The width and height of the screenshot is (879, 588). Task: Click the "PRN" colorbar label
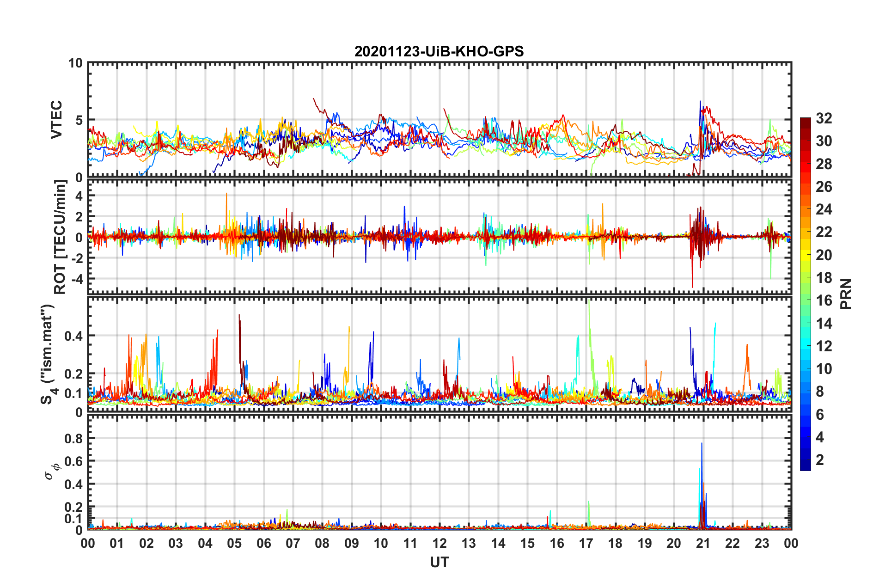[x=846, y=294]
